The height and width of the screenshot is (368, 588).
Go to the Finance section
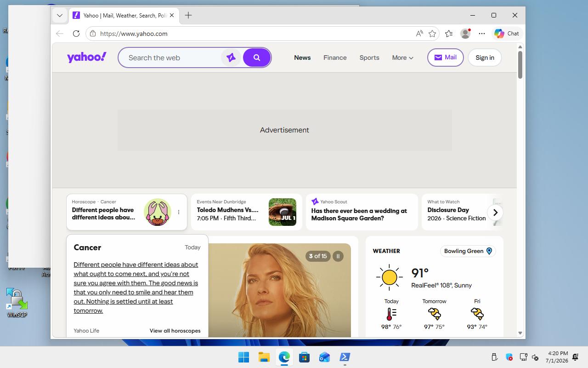[335, 57]
